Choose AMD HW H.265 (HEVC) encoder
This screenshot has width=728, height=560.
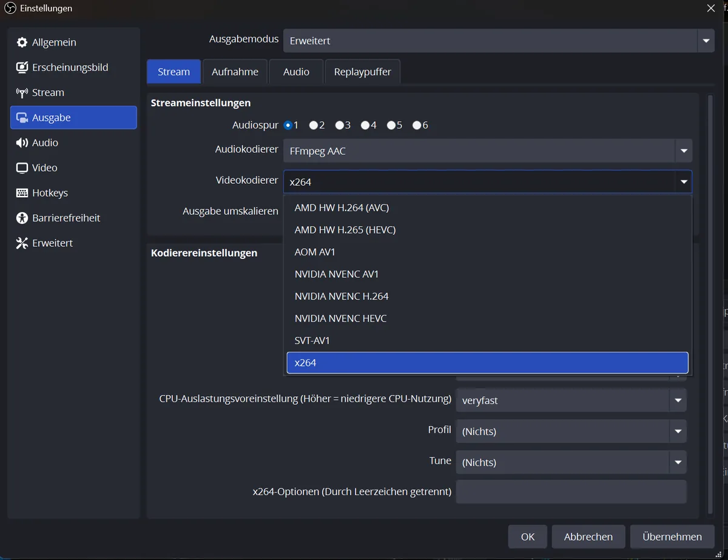(x=488, y=230)
